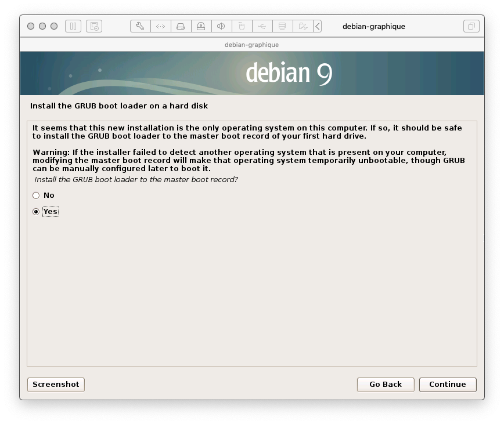Click the Go Back button
This screenshot has width=504, height=424.
386,385
